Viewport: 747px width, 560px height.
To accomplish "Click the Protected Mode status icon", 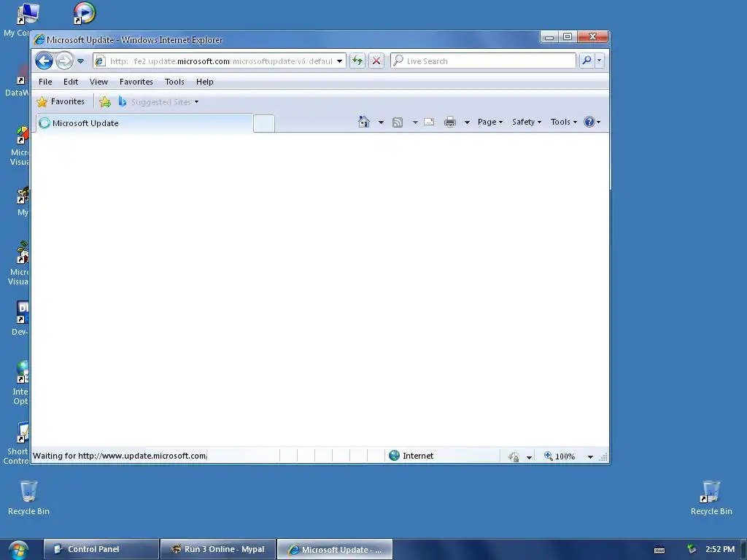I will coord(514,456).
